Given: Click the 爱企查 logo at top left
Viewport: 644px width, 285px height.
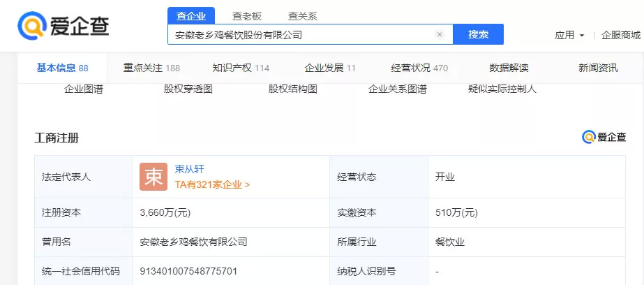Looking at the screenshot, I should 63,26.
